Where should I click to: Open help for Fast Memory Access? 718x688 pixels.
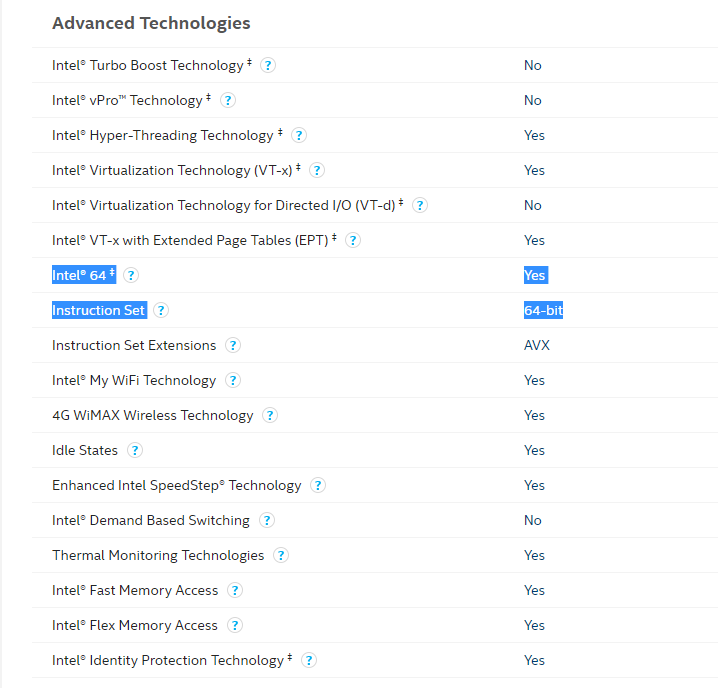click(235, 590)
